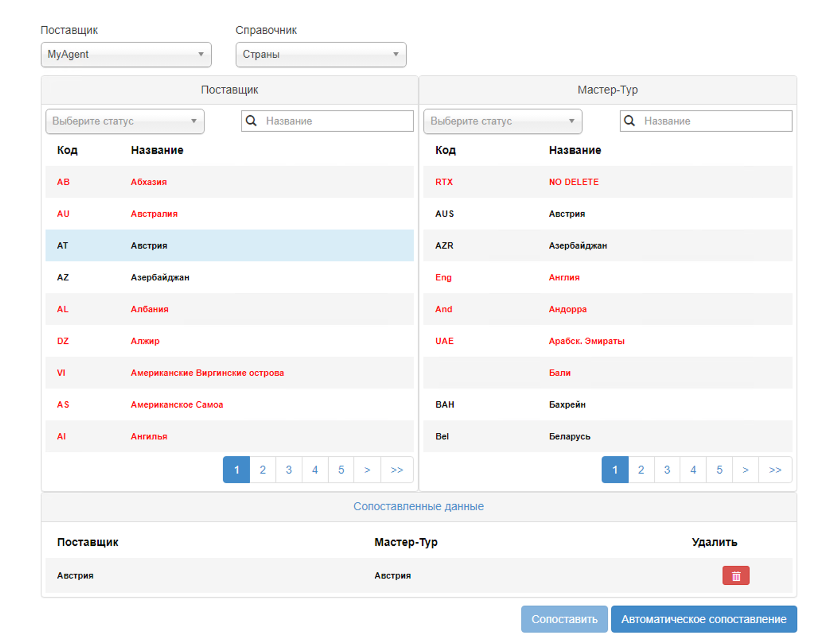Click the red trash delete icon
840x638 pixels.
[x=735, y=575]
